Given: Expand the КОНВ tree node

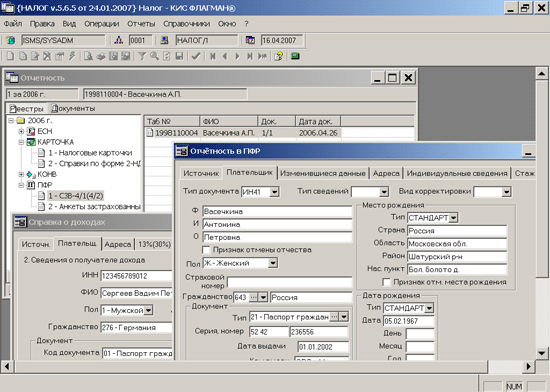Looking at the screenshot, I should click(x=21, y=174).
